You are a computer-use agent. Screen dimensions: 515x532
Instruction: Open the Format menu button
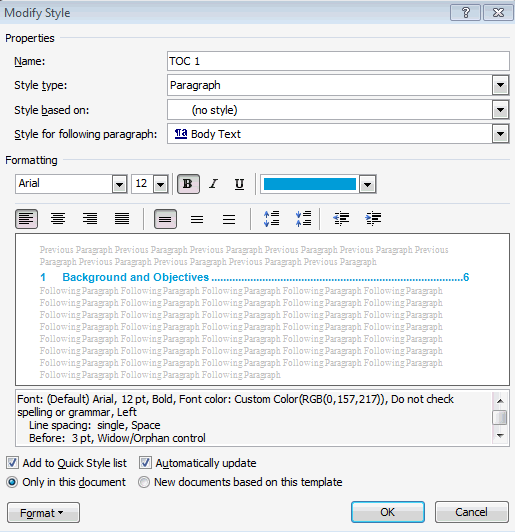click(43, 513)
